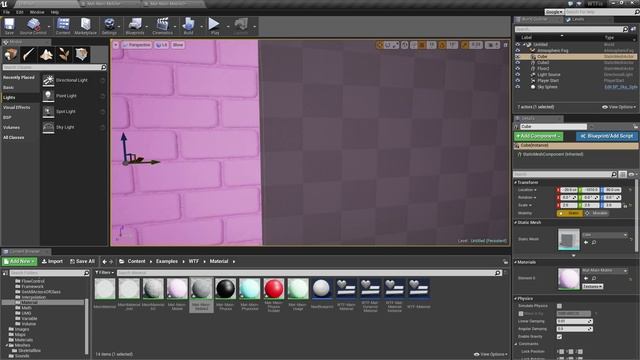
Task: Set Mobility to Movable
Action: pyautogui.click(x=596, y=213)
